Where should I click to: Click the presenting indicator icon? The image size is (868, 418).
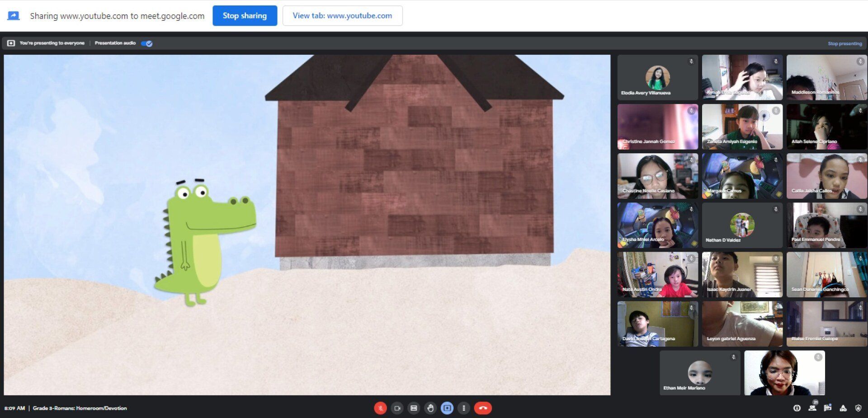[x=11, y=43]
